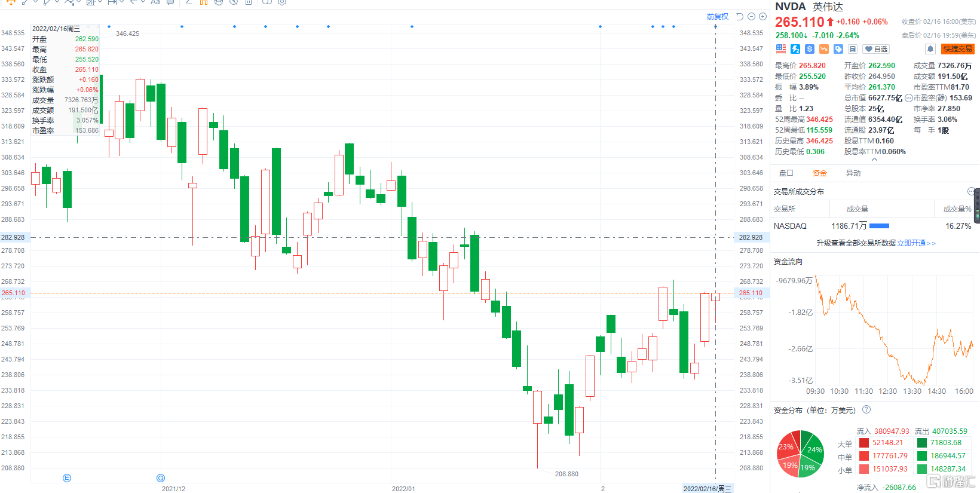
Task: Sort by the 成交量 column header
Action: [857, 209]
